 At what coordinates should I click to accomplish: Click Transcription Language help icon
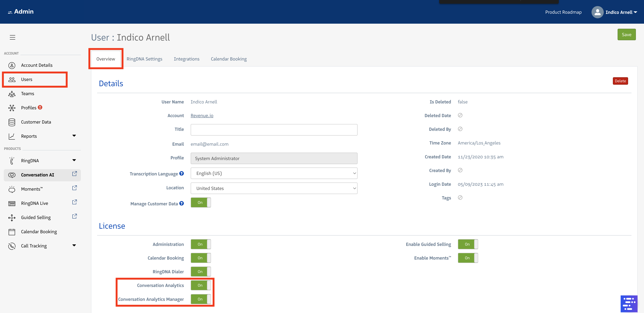coord(182,173)
